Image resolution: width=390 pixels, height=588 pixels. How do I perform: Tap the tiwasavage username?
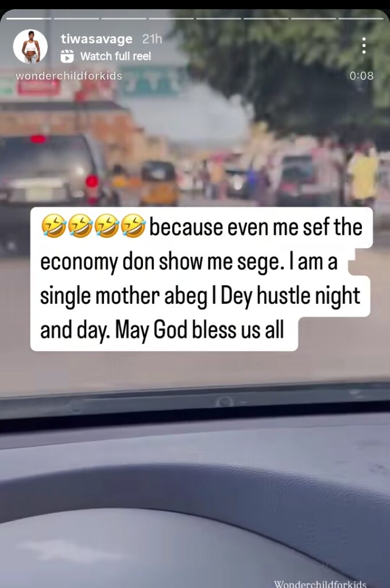[96, 39]
